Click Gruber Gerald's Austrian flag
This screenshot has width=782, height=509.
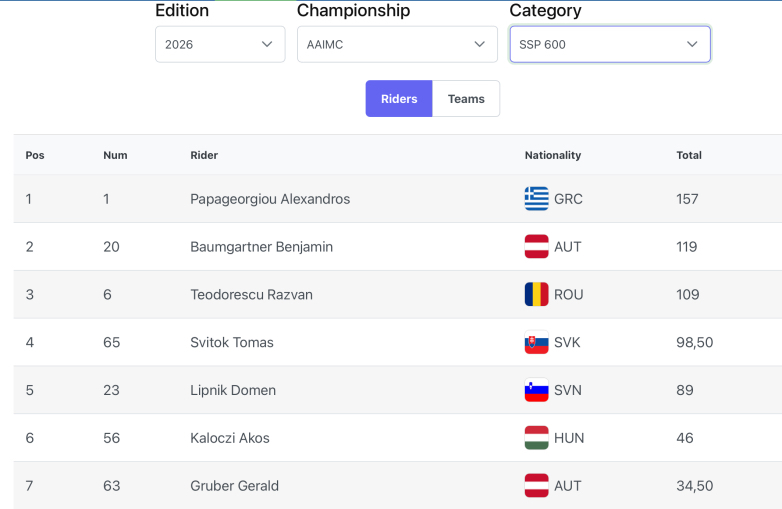tap(536, 486)
